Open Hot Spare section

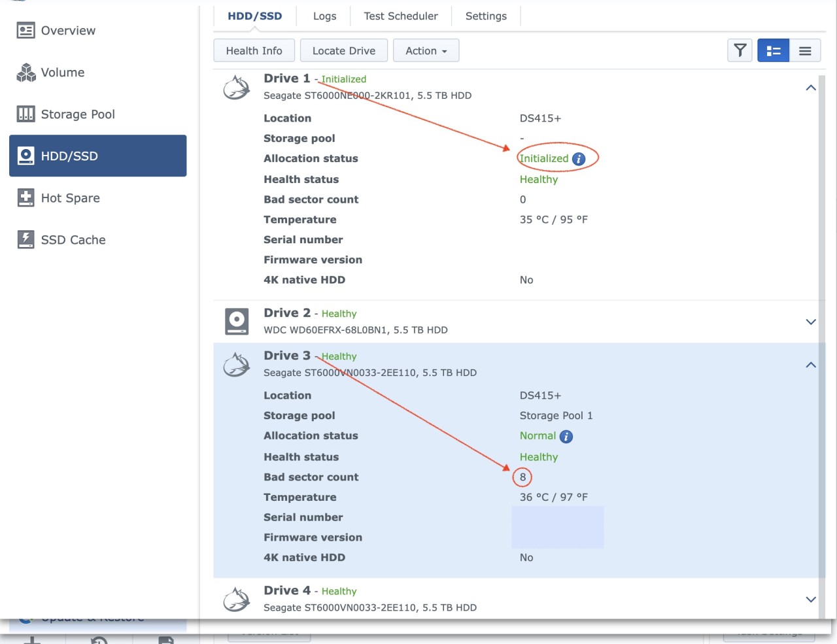coord(70,198)
